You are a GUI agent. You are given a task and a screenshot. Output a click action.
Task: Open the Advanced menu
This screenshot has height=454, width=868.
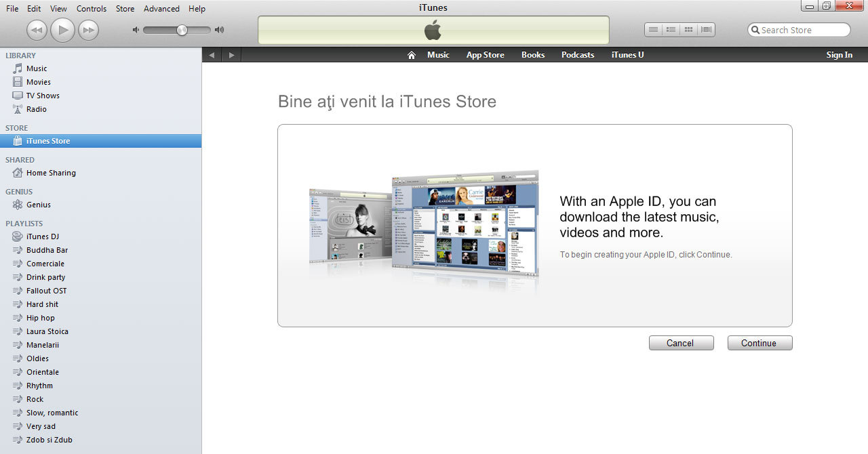click(x=161, y=9)
